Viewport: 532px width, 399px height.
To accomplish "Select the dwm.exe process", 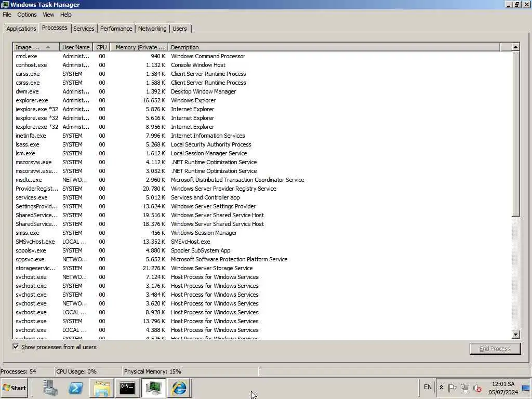I will 262,91.
